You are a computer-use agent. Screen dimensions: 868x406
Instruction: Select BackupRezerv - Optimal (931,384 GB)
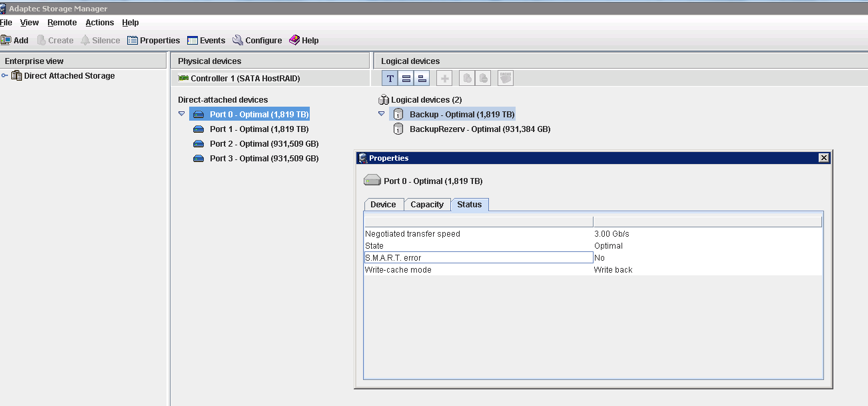(x=480, y=129)
